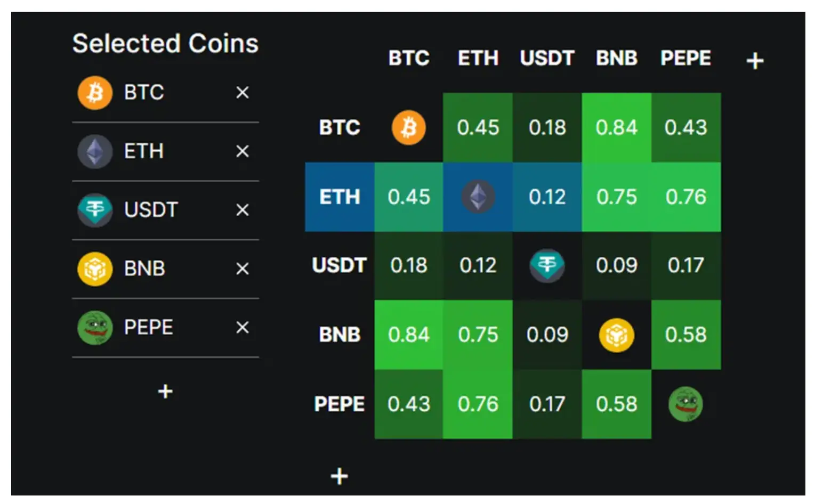
Task: Add a row with plus below the matrix
Action: [x=340, y=476]
